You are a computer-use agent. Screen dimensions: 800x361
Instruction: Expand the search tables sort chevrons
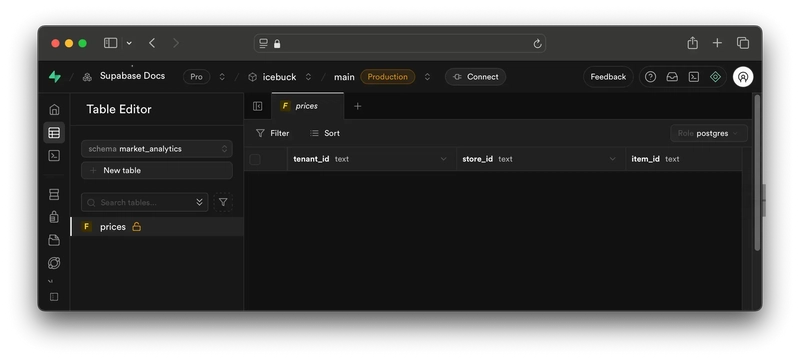[x=199, y=202]
